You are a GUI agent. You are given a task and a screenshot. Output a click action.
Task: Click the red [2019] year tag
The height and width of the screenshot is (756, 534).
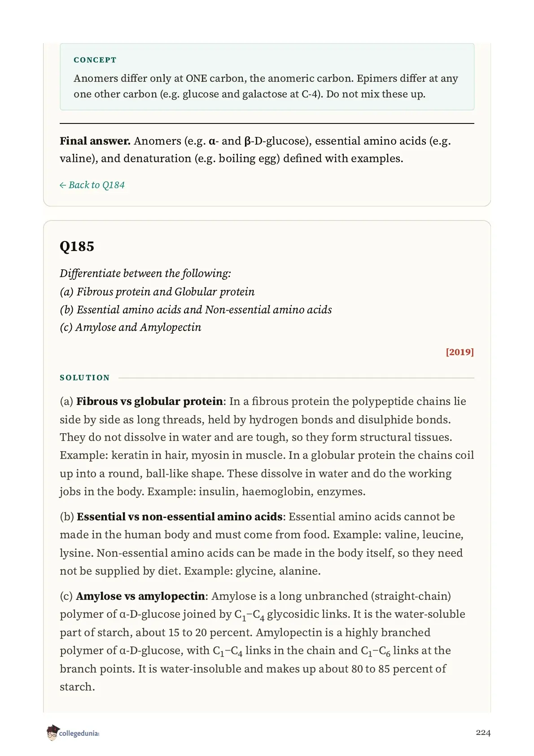pyautogui.click(x=460, y=352)
